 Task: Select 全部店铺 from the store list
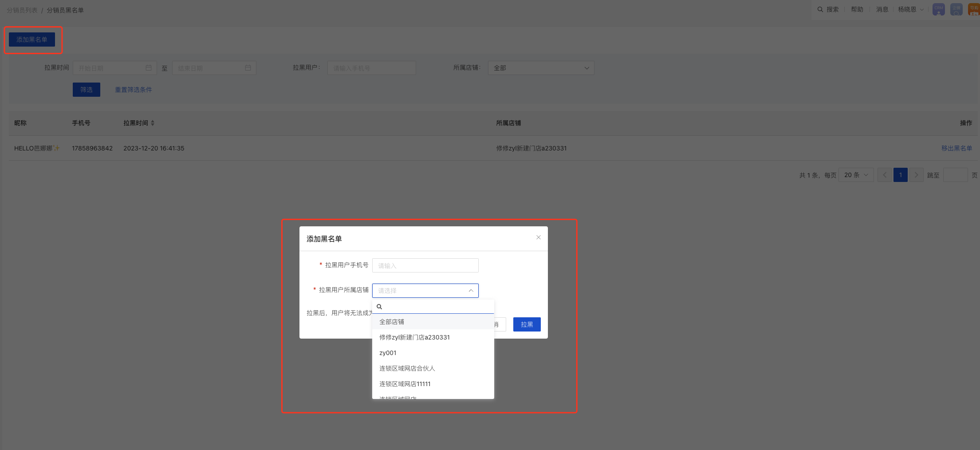point(433,322)
